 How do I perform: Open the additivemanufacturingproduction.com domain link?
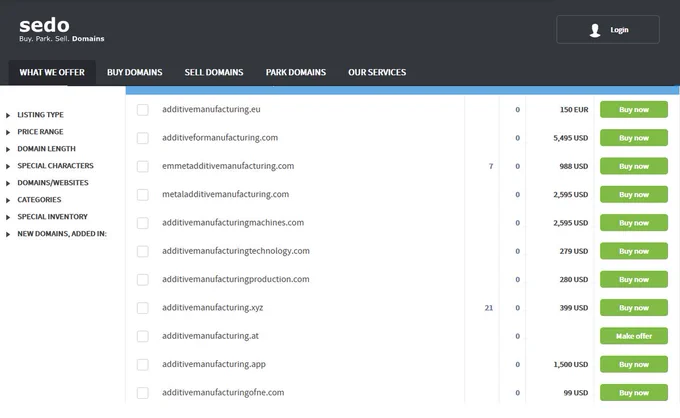[236, 279]
